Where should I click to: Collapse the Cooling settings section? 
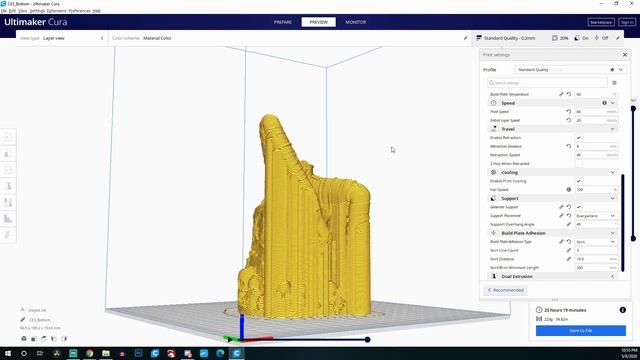(x=612, y=172)
